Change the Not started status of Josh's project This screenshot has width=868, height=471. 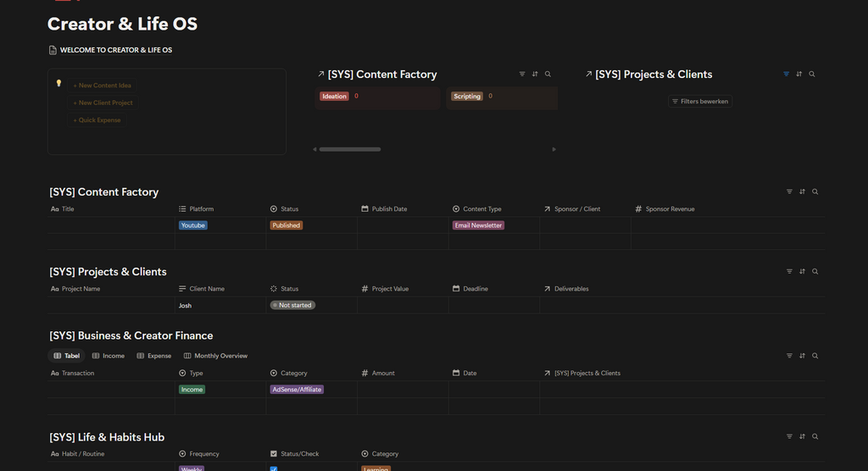coord(292,305)
